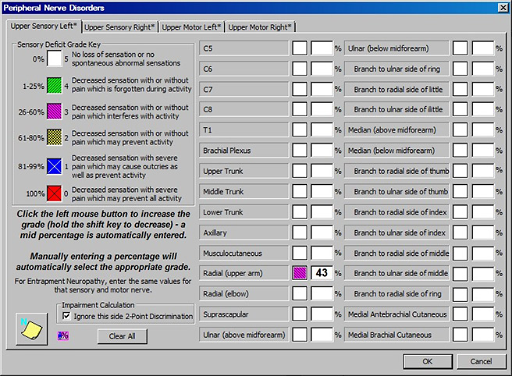Click the Middle Trunk grade box
Image resolution: width=512 pixels, height=376 pixels.
point(300,192)
